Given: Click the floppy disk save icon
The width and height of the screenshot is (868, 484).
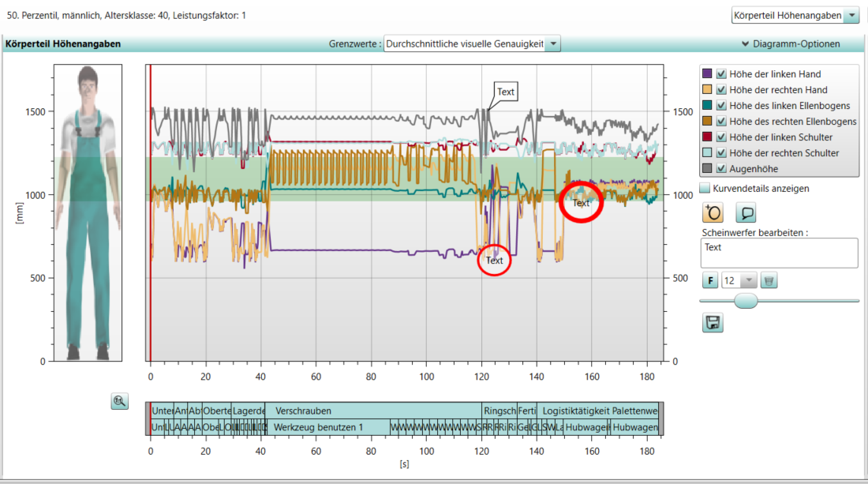Looking at the screenshot, I should click(x=713, y=322).
